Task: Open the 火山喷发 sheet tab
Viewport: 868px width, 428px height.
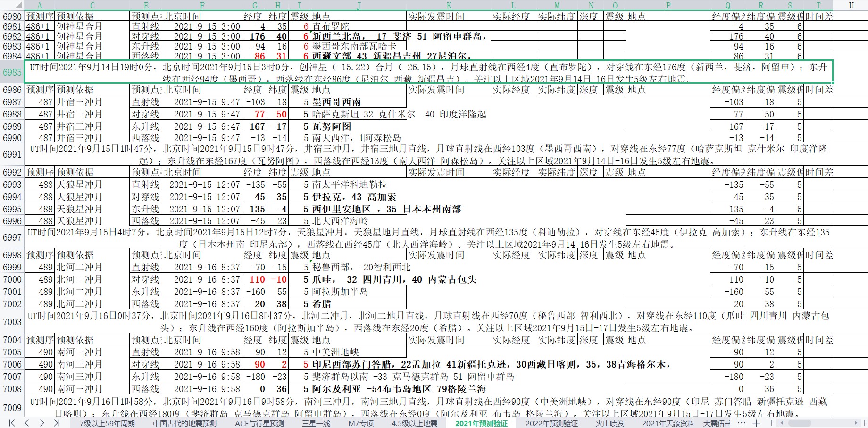Action: (609, 423)
